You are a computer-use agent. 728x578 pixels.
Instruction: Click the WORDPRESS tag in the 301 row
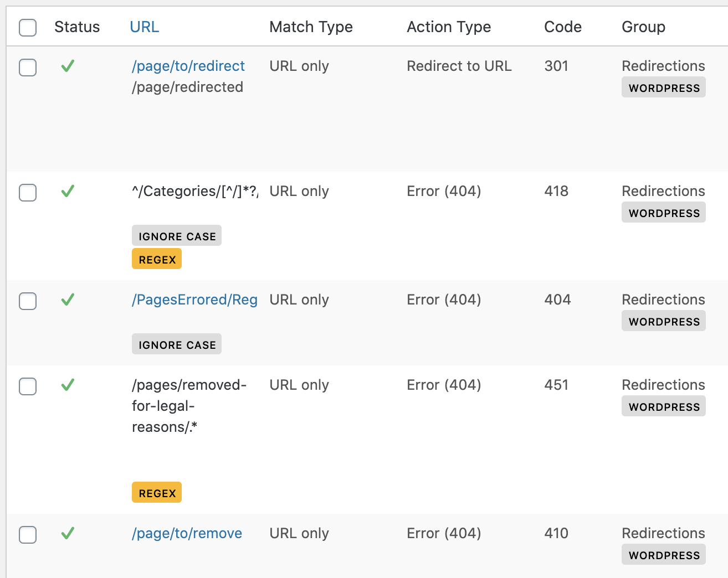664,88
